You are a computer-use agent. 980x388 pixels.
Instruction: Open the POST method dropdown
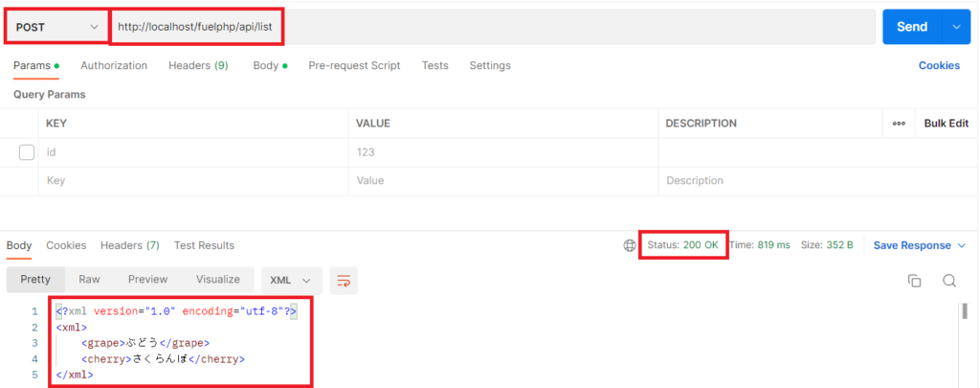pyautogui.click(x=56, y=27)
